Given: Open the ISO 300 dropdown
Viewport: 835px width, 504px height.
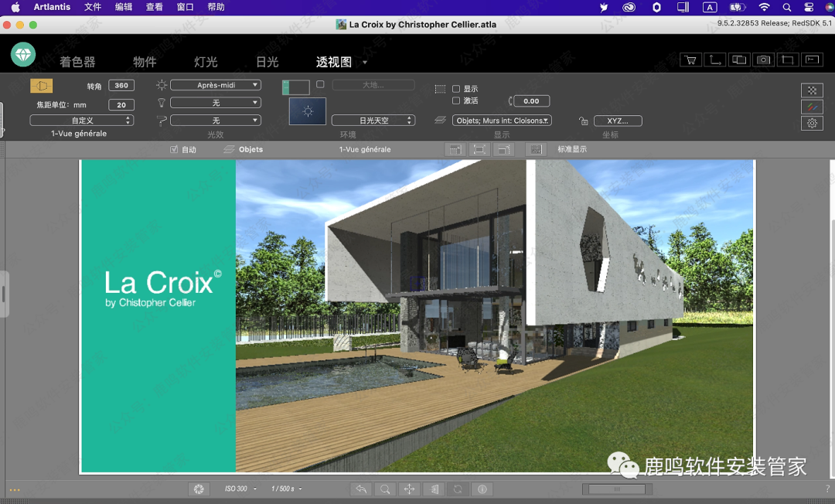Looking at the screenshot, I should coord(239,489).
